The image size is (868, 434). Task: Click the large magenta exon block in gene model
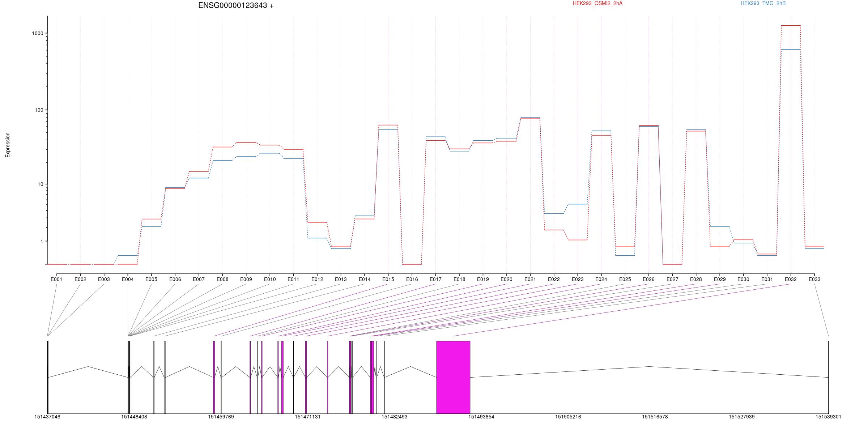coord(453,377)
